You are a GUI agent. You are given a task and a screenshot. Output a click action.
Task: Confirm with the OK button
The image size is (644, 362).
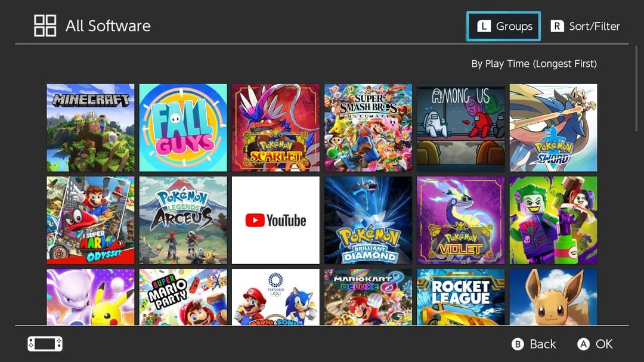point(595,344)
